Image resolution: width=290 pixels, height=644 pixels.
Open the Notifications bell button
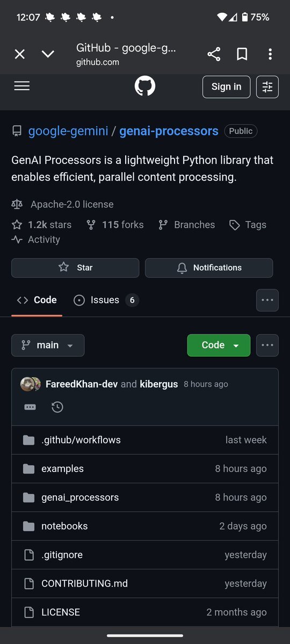[x=209, y=268]
